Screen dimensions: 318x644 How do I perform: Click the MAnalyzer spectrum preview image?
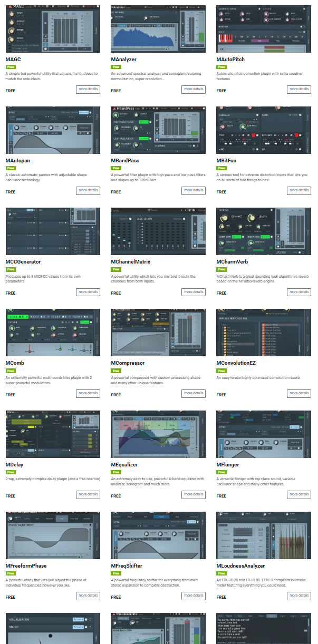pos(158,28)
